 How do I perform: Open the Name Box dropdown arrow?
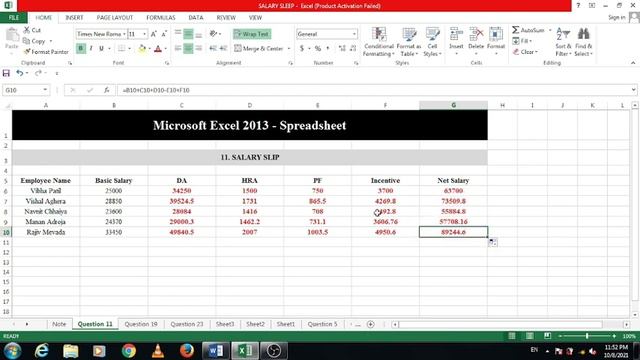(45, 90)
